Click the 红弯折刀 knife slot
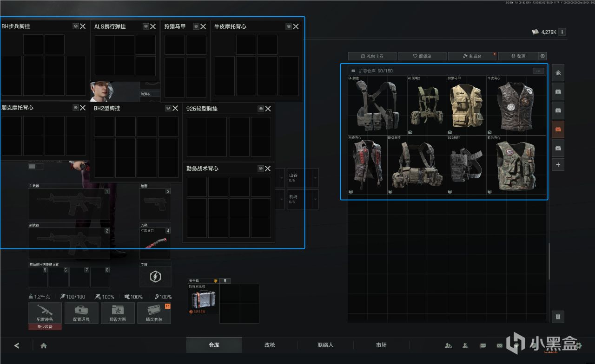 (155, 243)
